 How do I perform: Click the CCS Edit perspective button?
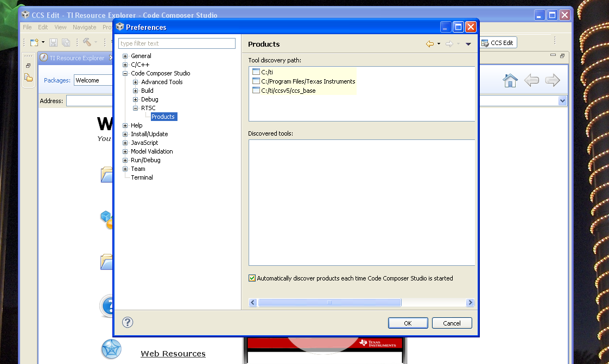498,43
